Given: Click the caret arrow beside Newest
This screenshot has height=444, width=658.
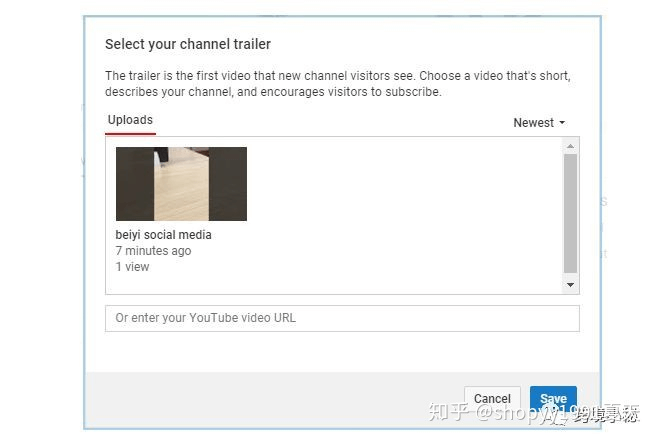Looking at the screenshot, I should 562,123.
